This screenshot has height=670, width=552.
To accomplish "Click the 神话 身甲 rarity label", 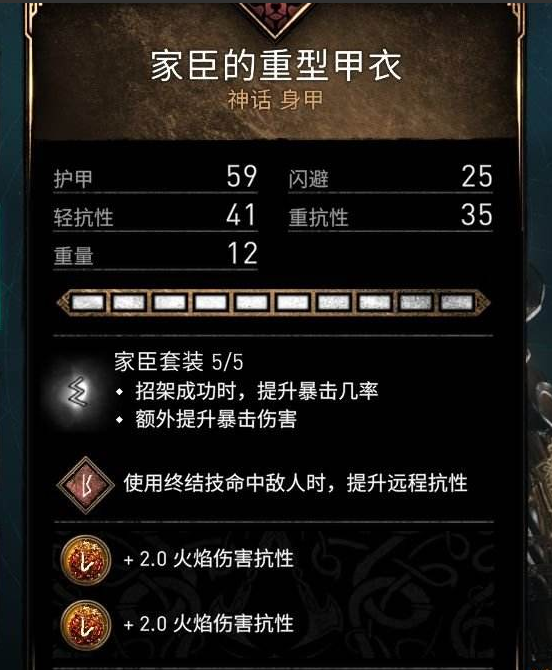I will (x=275, y=100).
